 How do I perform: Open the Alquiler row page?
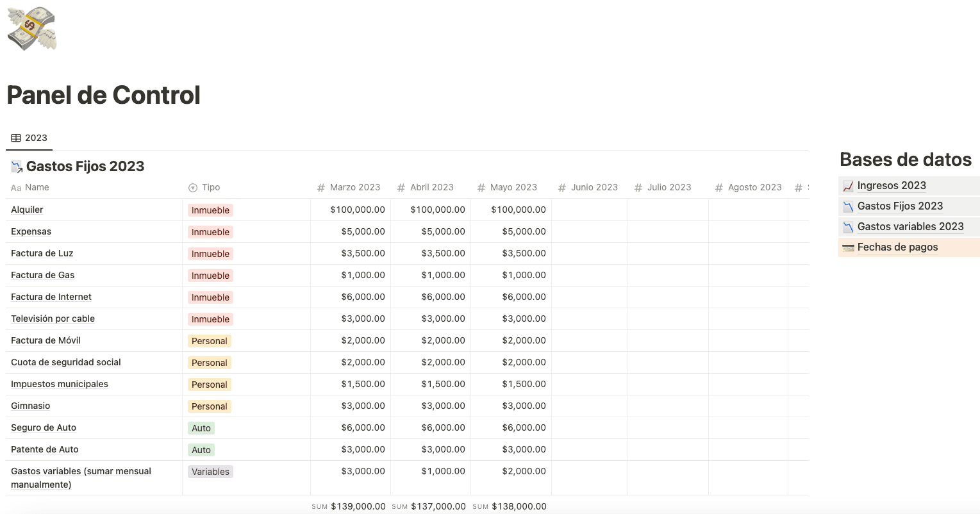tap(28, 210)
